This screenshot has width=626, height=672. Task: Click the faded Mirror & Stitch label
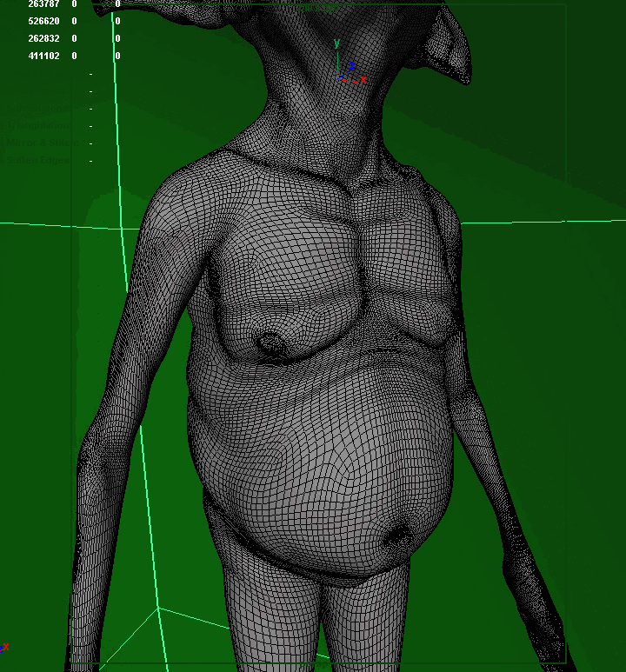[x=43, y=143]
